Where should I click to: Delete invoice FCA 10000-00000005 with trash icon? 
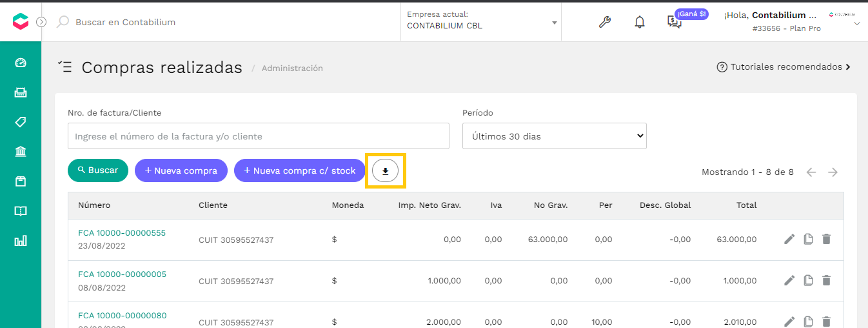[827, 281]
